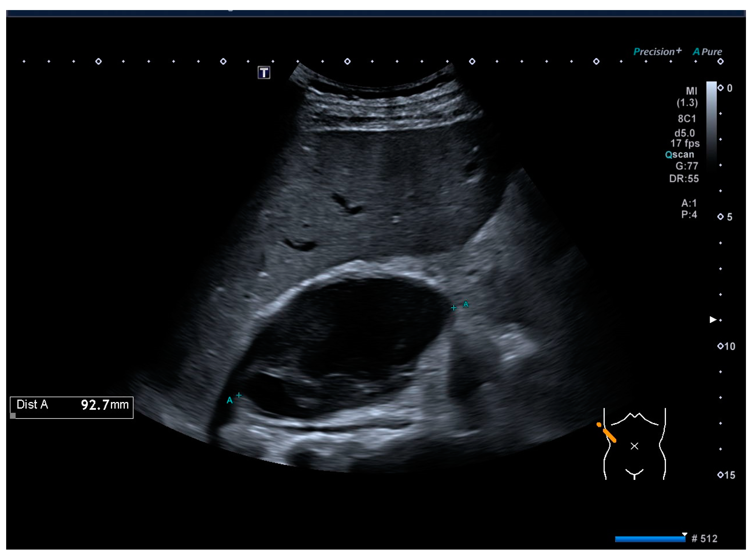Viewport: 756px width, 558px height.
Task: Click the blue cine progress bar
Action: (650, 539)
